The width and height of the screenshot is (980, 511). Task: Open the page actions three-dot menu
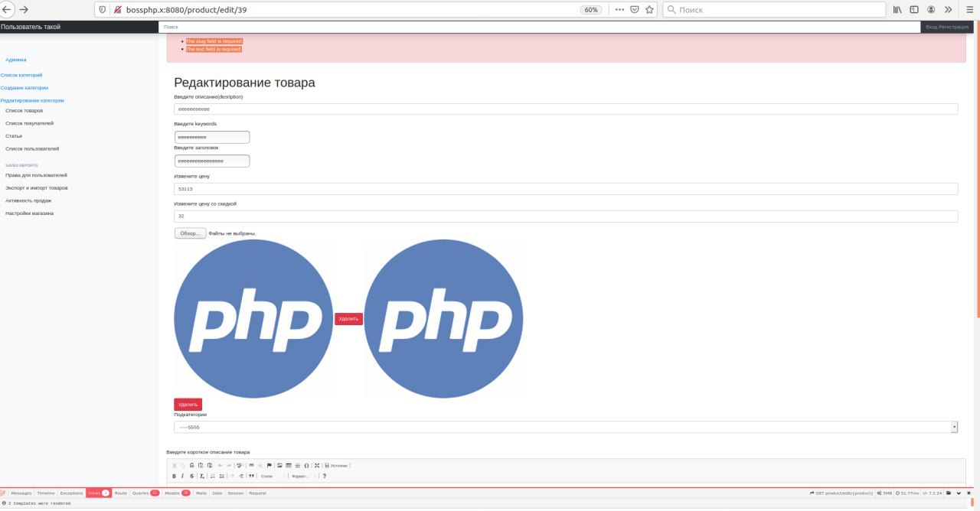[x=619, y=10]
